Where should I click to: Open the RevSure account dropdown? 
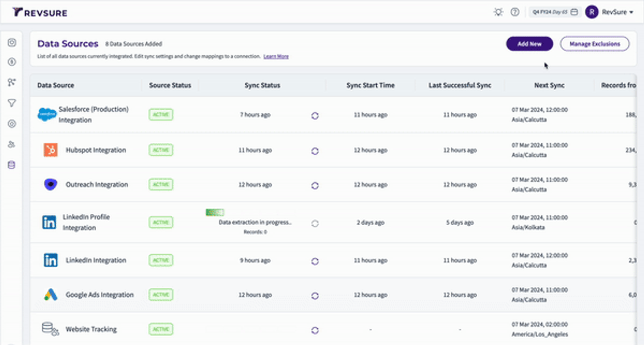618,12
